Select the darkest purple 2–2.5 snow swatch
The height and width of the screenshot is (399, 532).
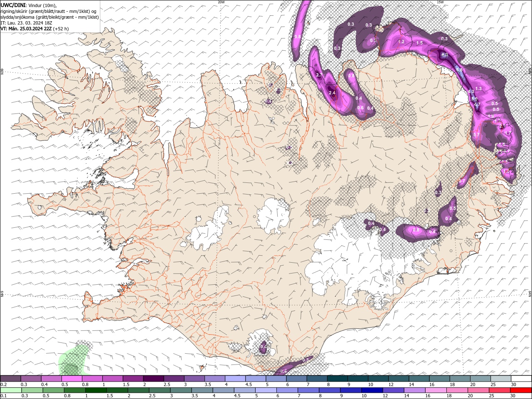(x=153, y=379)
